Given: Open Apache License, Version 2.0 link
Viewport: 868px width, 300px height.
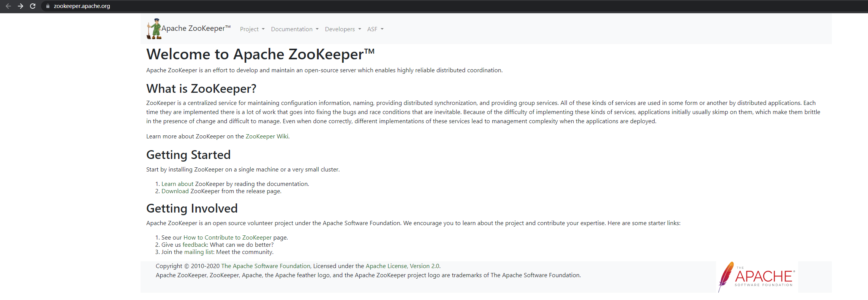Looking at the screenshot, I should click(x=402, y=266).
